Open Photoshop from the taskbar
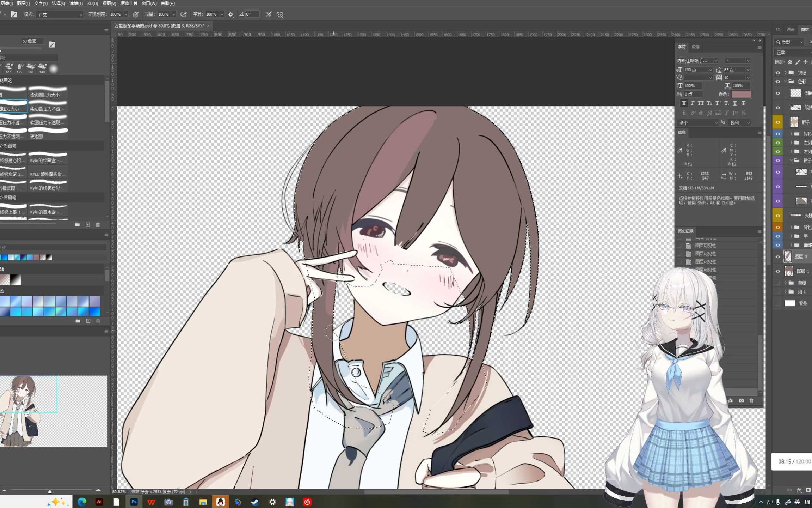This screenshot has width=812, height=508. coord(134,502)
